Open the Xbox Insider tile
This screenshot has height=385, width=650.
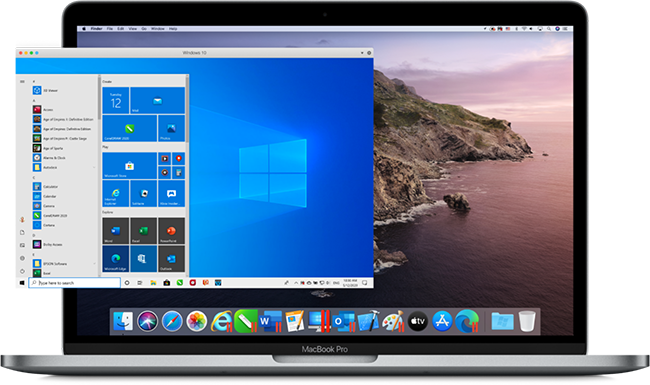[172, 194]
